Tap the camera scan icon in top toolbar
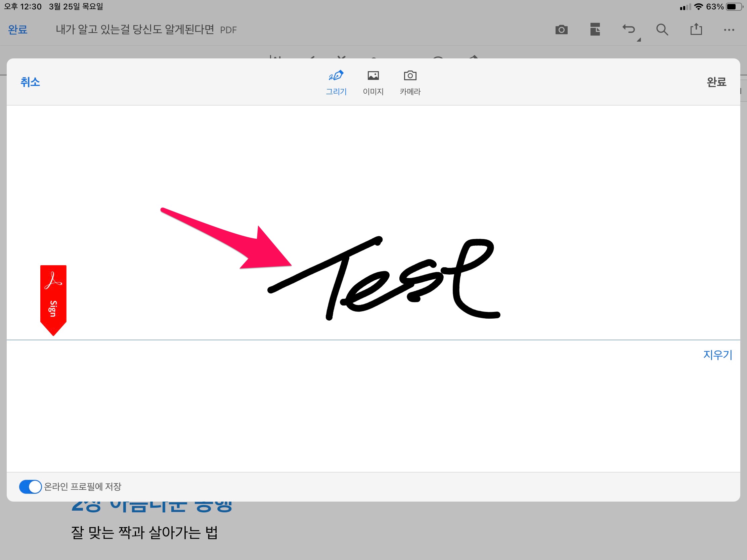 coord(561,30)
